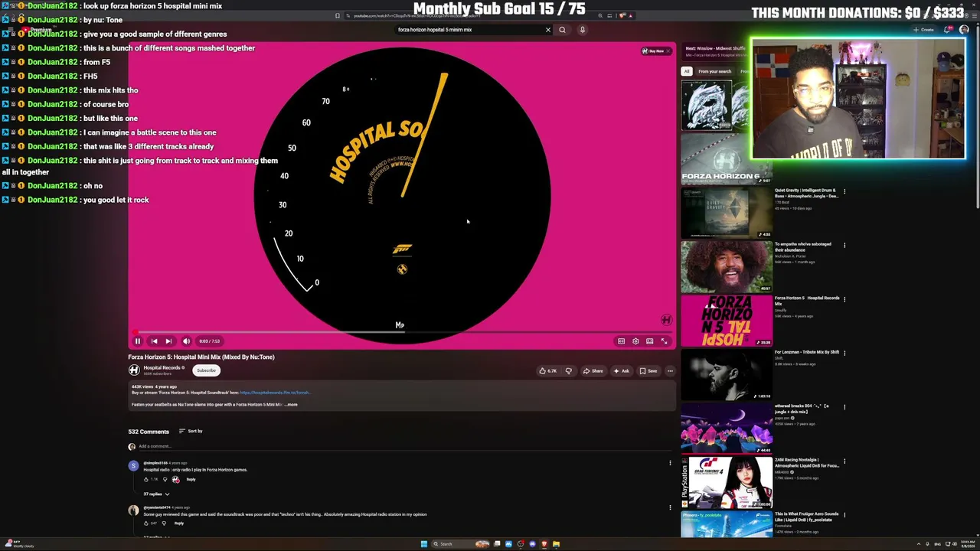Image resolution: width=980 pixels, height=551 pixels.
Task: Select the From your search chip
Action: (714, 71)
